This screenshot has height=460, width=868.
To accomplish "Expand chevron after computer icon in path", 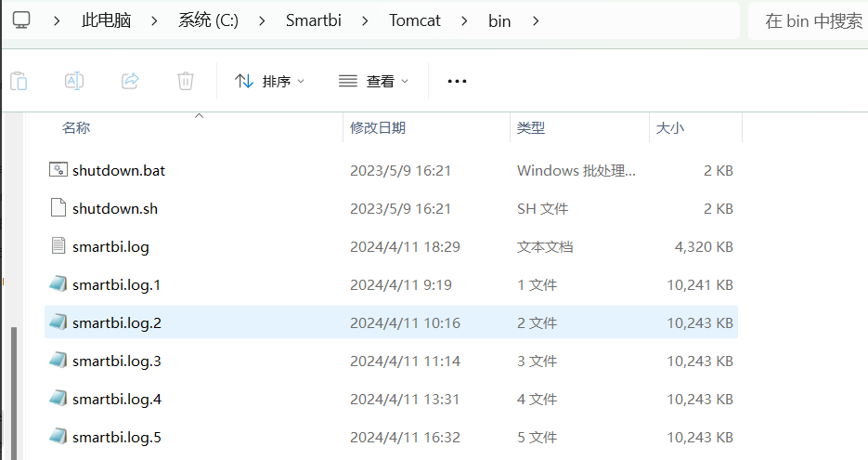I will (57, 21).
